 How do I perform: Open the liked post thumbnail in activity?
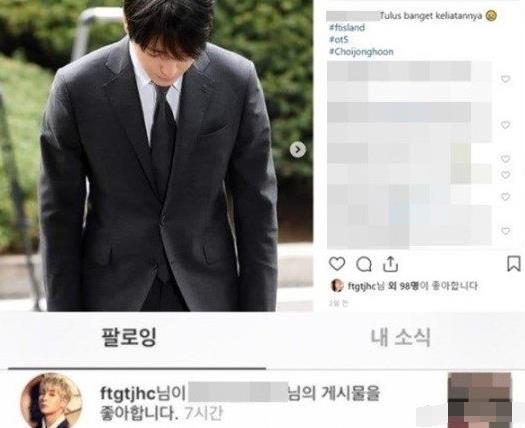tap(479, 401)
